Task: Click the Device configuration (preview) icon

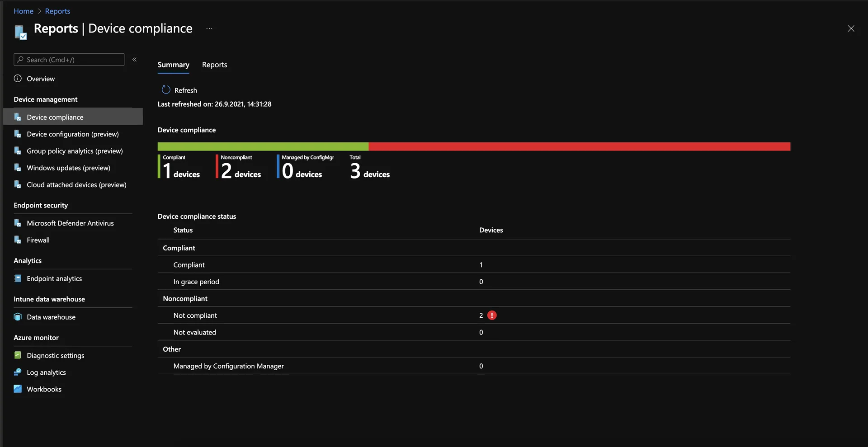Action: click(x=18, y=134)
